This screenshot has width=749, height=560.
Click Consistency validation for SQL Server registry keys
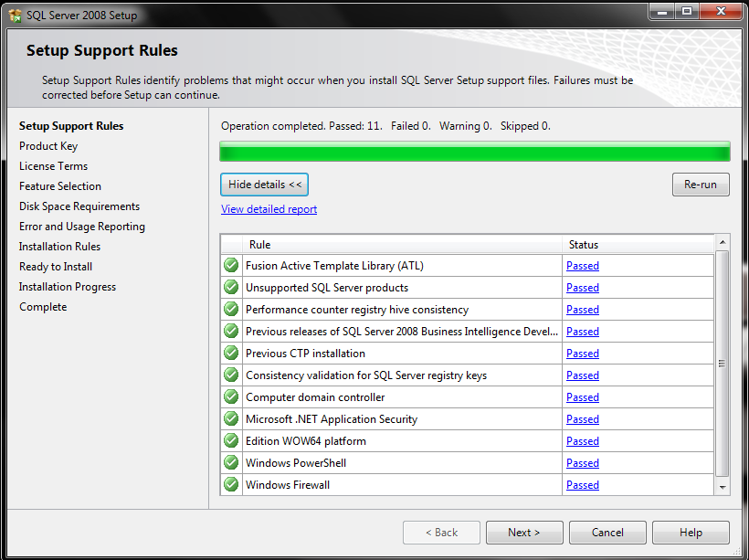click(366, 375)
